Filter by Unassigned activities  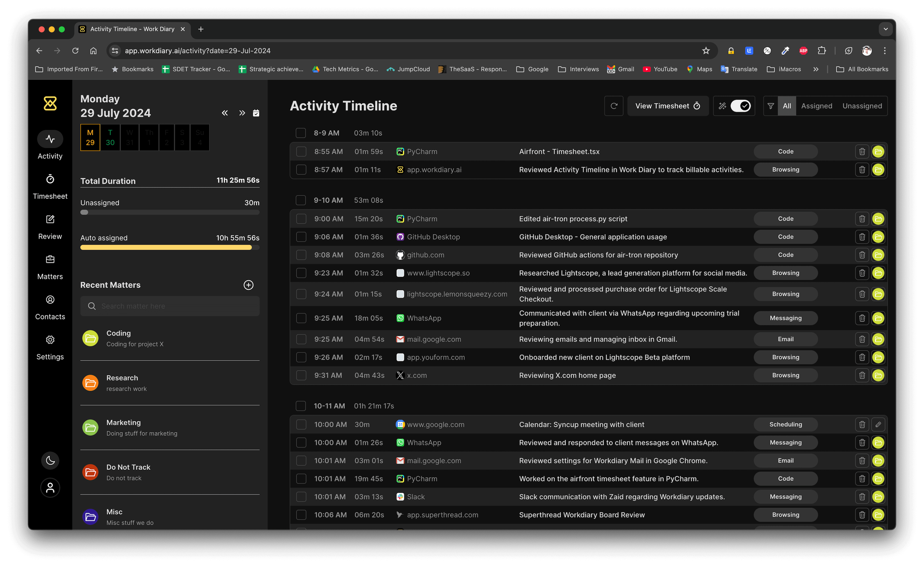point(862,106)
